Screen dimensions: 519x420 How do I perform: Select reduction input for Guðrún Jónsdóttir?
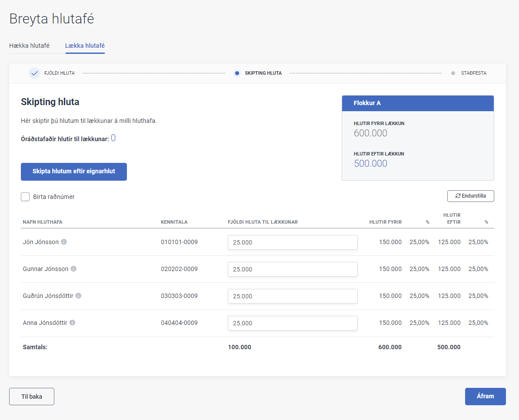pos(293,296)
